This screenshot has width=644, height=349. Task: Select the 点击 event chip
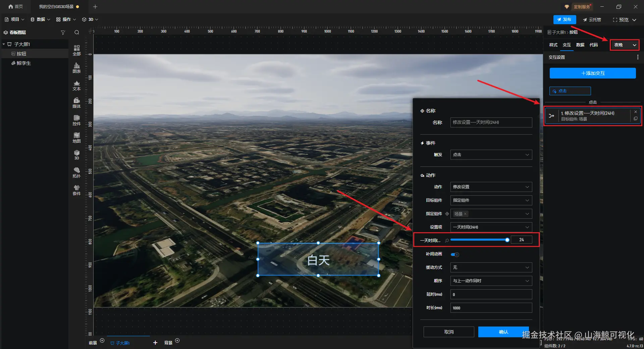pos(570,91)
